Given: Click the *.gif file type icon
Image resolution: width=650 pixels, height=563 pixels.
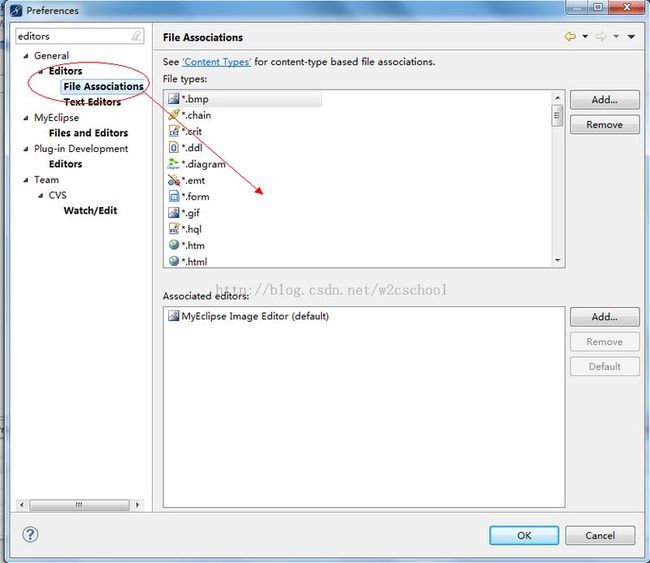Looking at the screenshot, I should point(174,213).
